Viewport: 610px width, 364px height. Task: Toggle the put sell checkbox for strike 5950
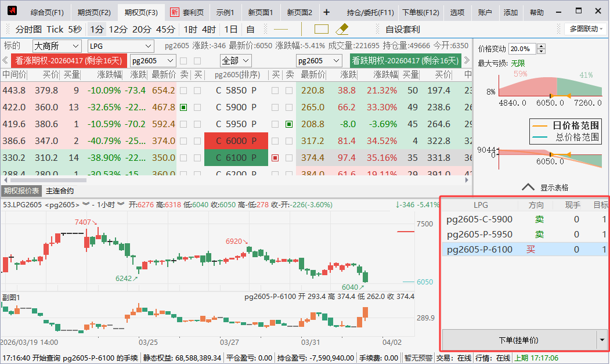tap(289, 124)
